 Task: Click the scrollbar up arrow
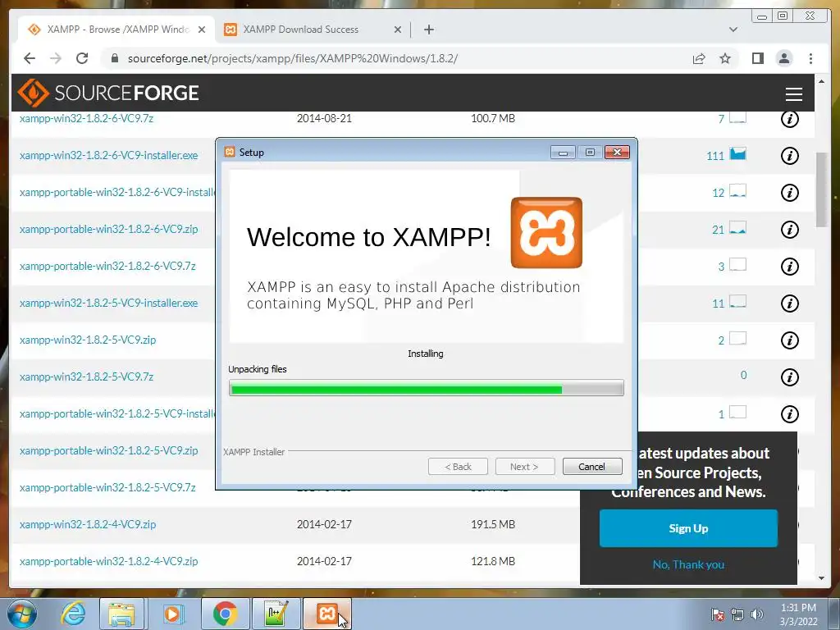822,81
